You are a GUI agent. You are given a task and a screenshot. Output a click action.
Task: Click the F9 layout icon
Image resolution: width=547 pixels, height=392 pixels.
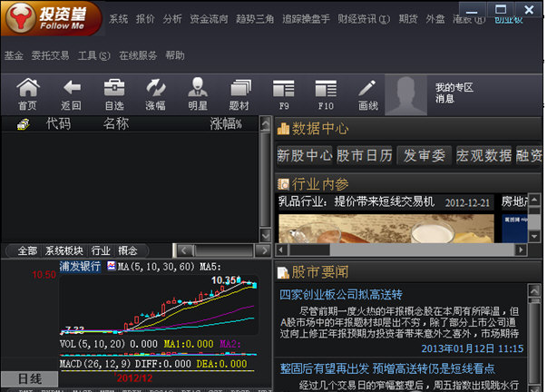coord(284,88)
